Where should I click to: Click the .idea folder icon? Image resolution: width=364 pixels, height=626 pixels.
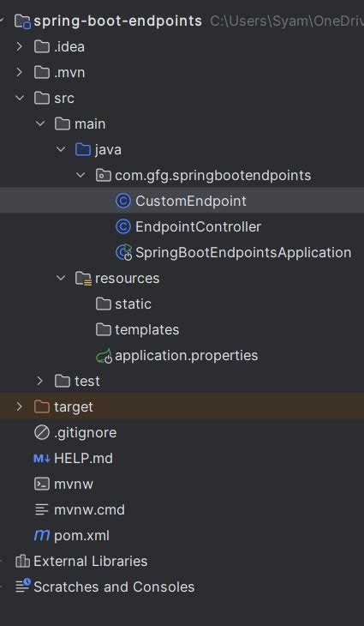(x=42, y=47)
